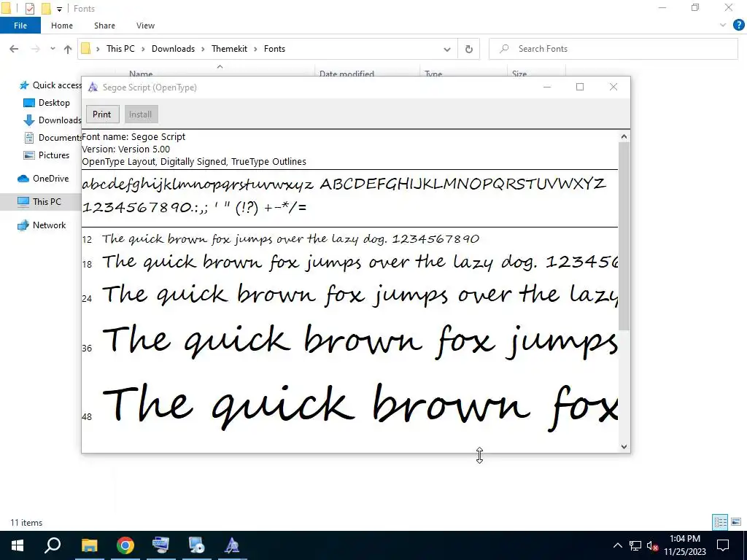Viewport: 747px width, 560px height.
Task: Click Downloads in address breadcrumb
Action: click(x=173, y=49)
